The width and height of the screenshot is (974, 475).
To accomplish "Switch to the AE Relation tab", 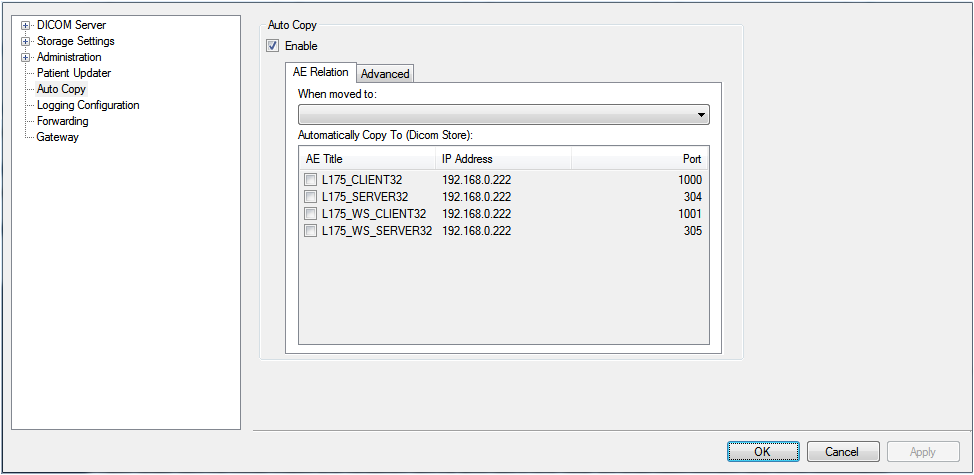I will (320, 72).
